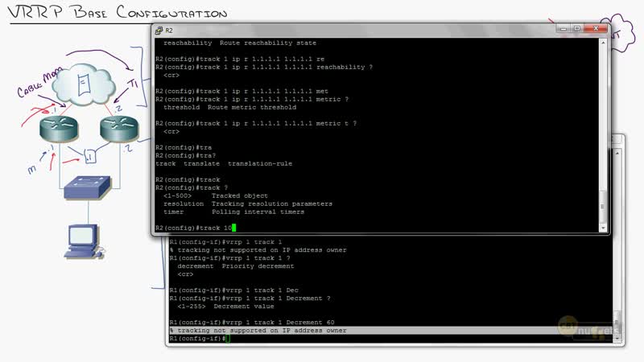The height and width of the screenshot is (362, 644).
Task: Click the switch icon in diagram
Action: coord(88,188)
